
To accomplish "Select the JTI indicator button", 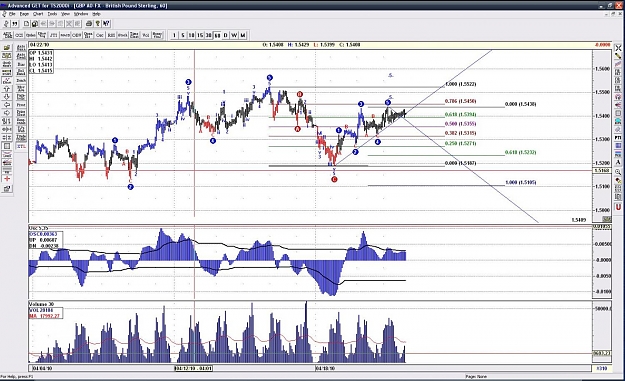I will click(53, 35).
